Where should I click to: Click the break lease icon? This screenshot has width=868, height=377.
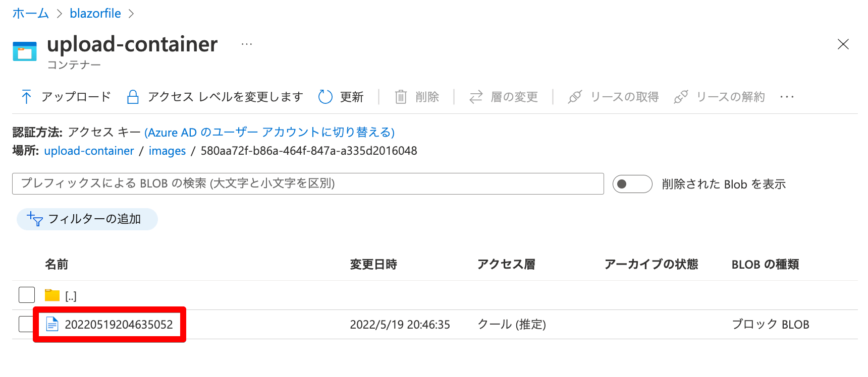[x=681, y=97]
